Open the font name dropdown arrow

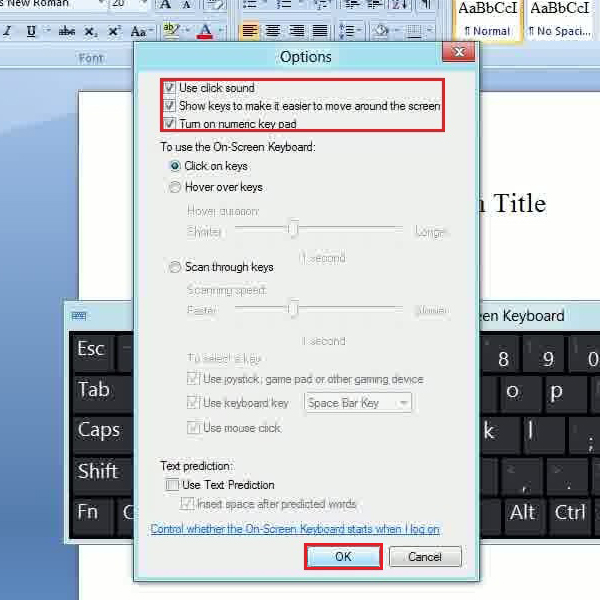[x=102, y=4]
